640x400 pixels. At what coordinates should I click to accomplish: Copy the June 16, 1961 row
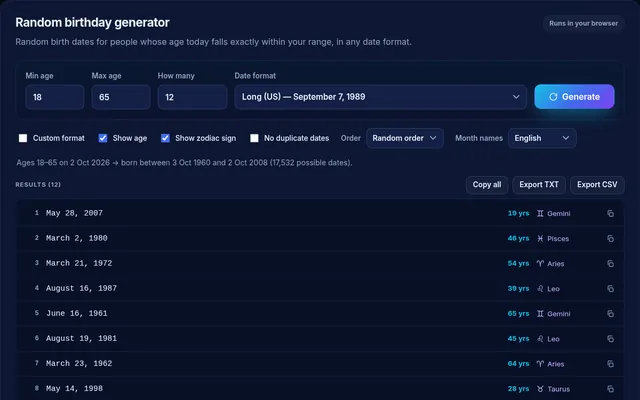610,313
